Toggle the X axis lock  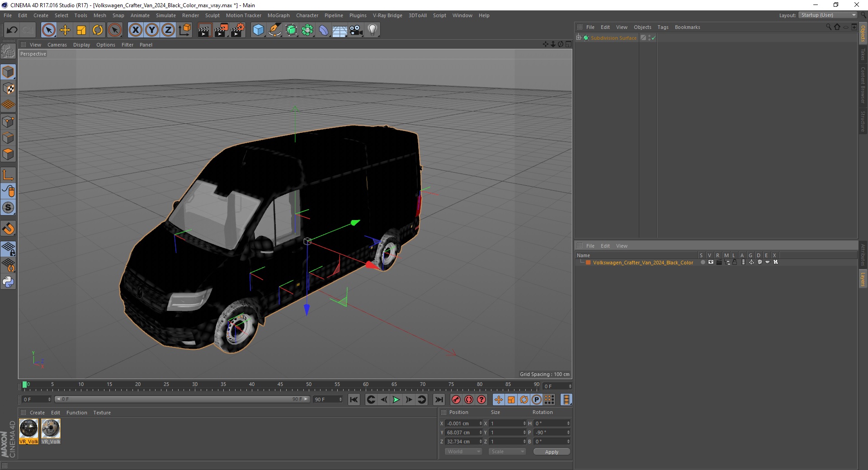click(135, 30)
